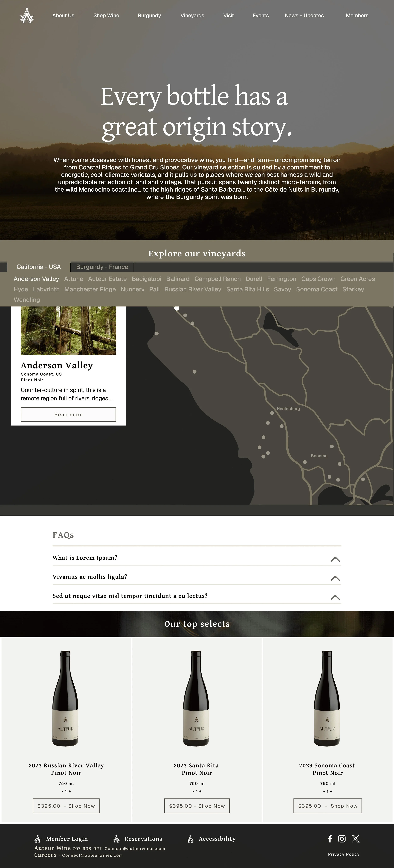Click the Sonoma label on the map
This screenshot has width=394, height=868.
tap(319, 456)
